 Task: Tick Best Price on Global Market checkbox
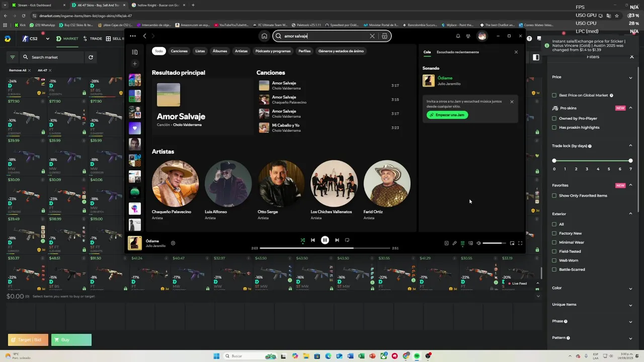pyautogui.click(x=554, y=96)
